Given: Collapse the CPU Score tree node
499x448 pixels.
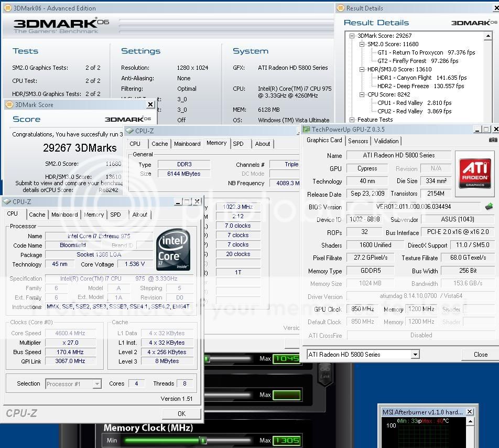Looking at the screenshot, I should click(x=362, y=94).
